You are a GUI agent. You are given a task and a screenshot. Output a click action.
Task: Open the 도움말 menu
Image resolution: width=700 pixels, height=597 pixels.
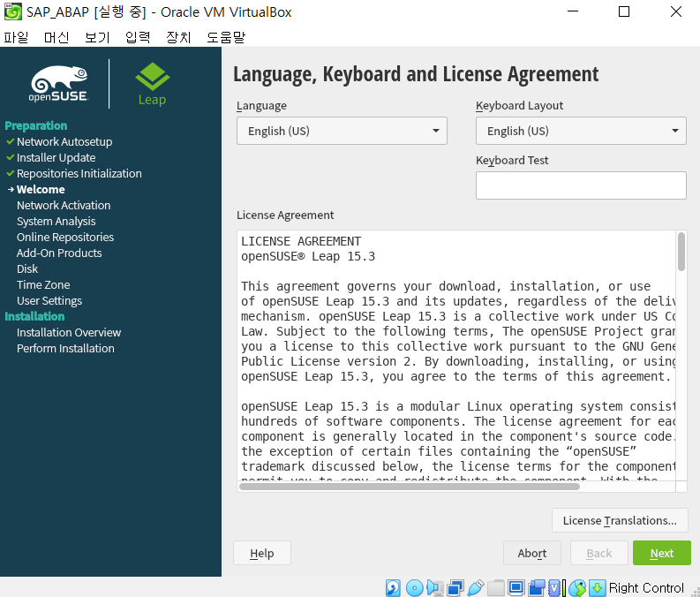(x=226, y=37)
